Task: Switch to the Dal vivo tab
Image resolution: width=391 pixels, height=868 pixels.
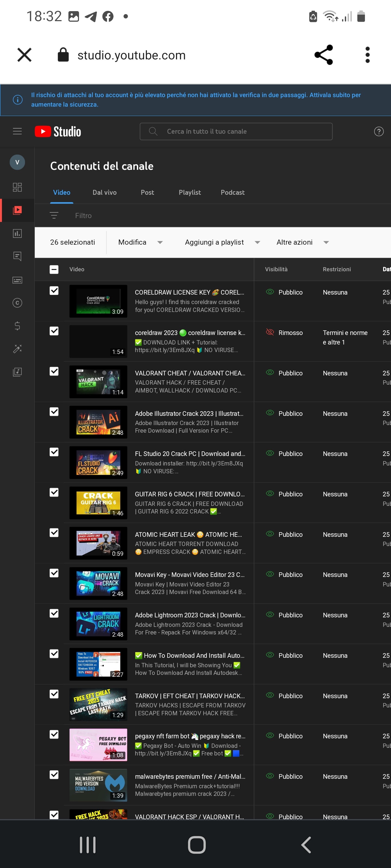Action: coord(105,192)
